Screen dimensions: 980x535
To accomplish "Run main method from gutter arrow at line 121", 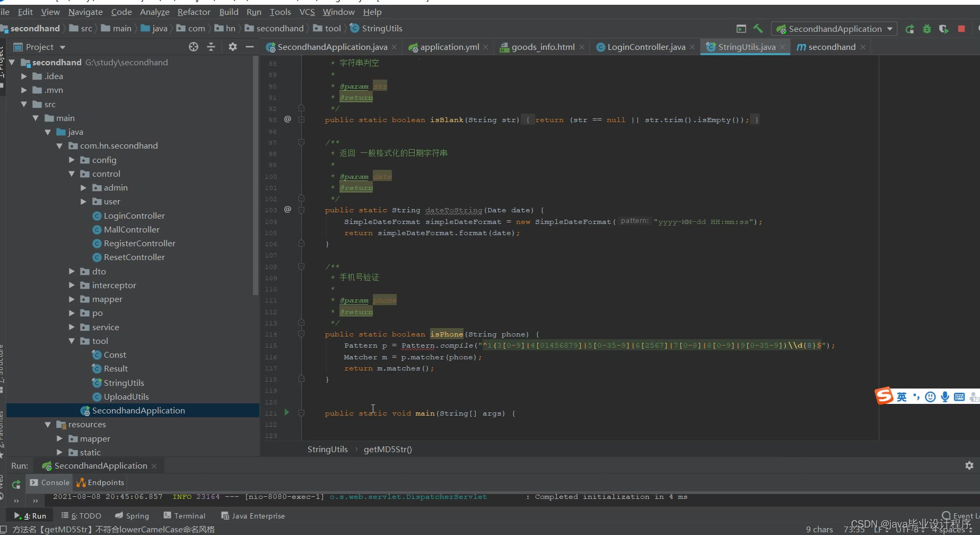I will (x=286, y=412).
